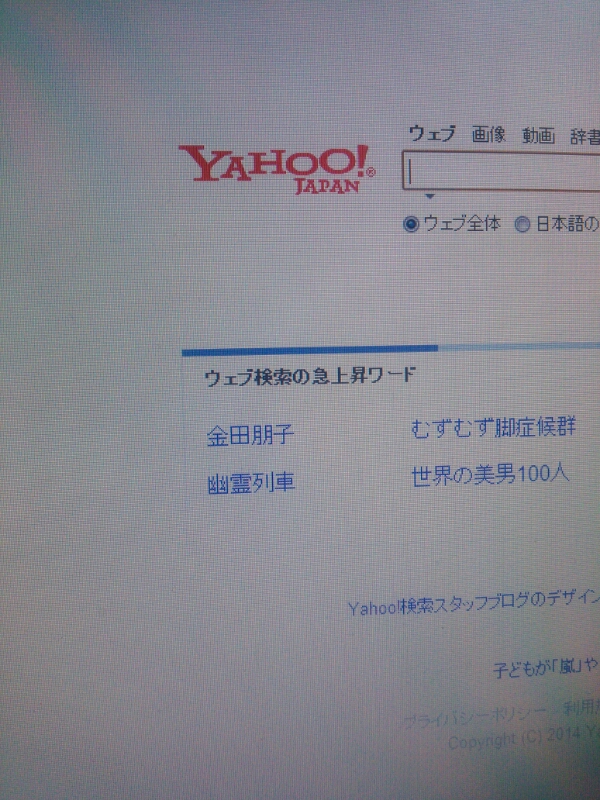Select the ウェブ search tab
Image resolution: width=600 pixels, height=800 pixels.
coord(432,134)
